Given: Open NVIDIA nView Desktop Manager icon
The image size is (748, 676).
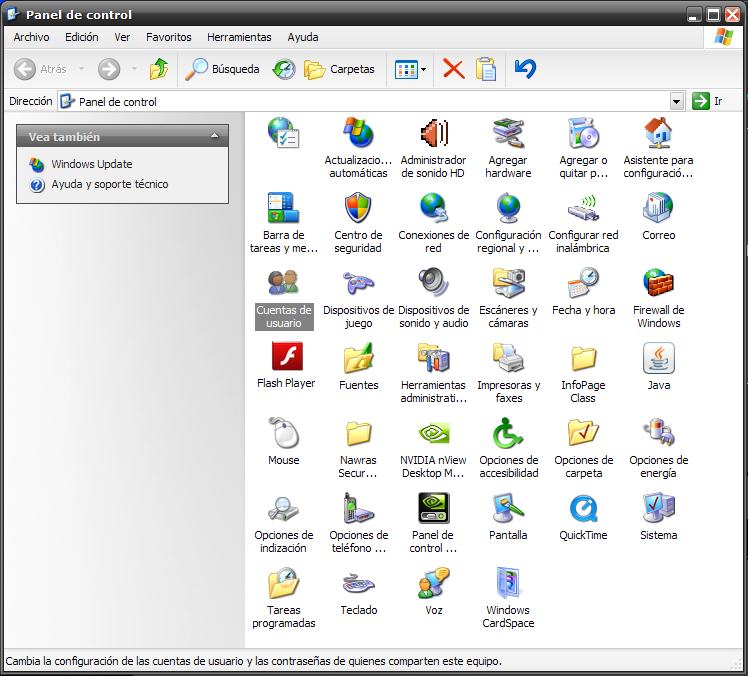Looking at the screenshot, I should [x=433, y=433].
